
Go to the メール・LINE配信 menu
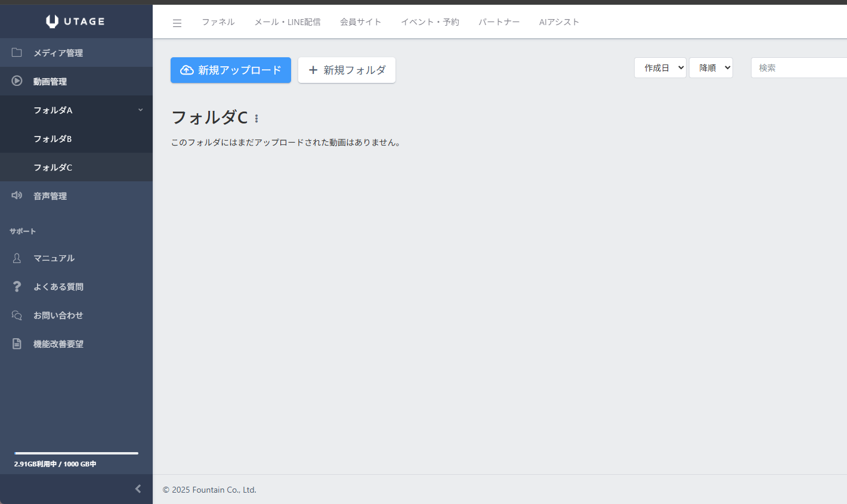[287, 22]
